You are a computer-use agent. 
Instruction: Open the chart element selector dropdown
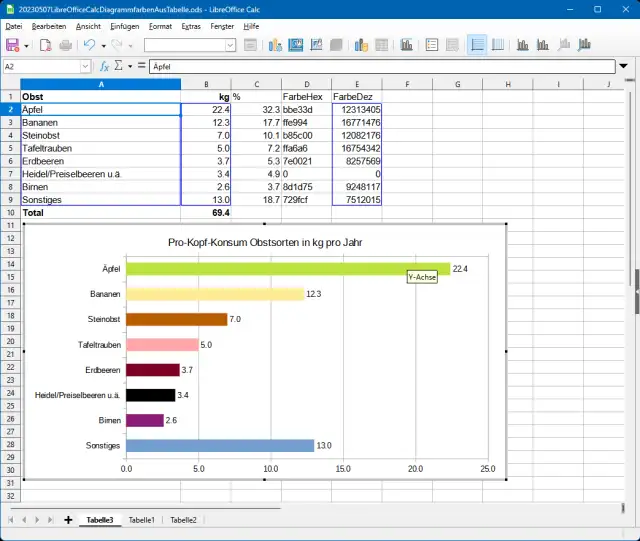pos(230,45)
